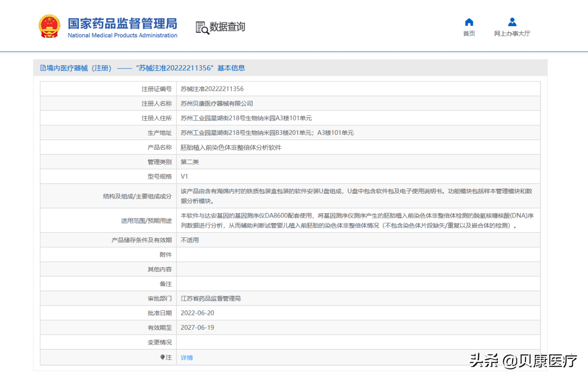
Task: Select registration number 苏械注准20222211356 value
Action: pos(212,89)
